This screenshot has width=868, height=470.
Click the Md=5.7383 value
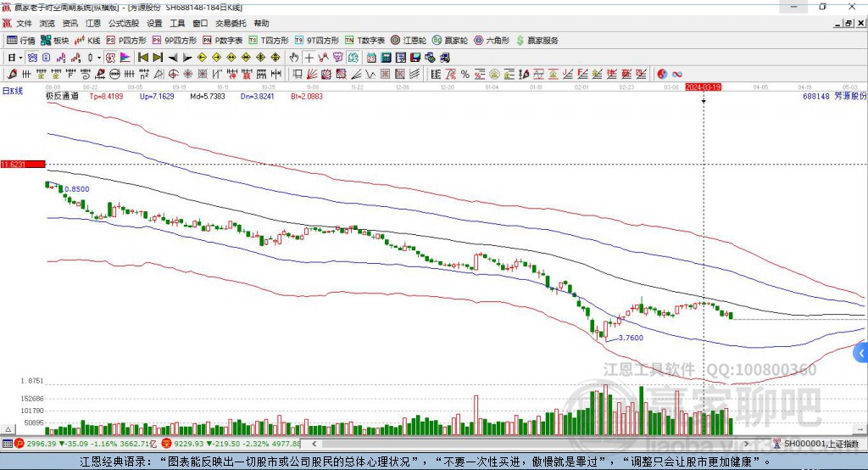208,96
